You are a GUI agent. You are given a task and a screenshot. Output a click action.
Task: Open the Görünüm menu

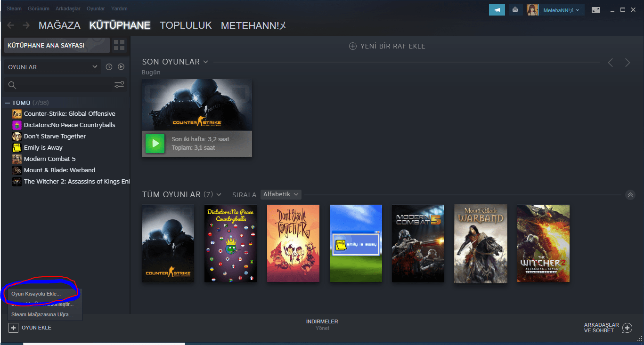click(x=39, y=8)
